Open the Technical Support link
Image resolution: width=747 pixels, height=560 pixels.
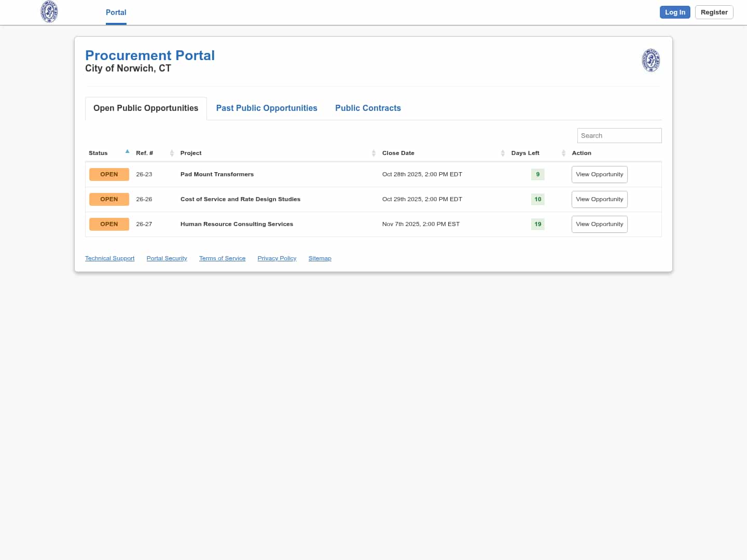(x=109, y=258)
